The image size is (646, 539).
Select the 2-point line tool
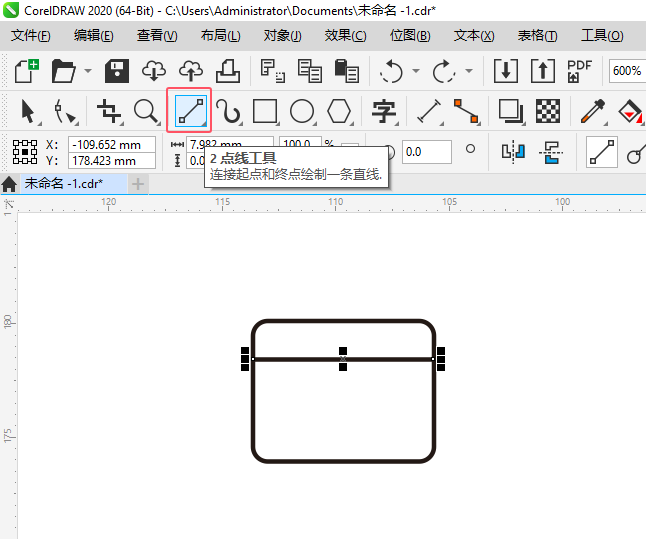point(190,110)
